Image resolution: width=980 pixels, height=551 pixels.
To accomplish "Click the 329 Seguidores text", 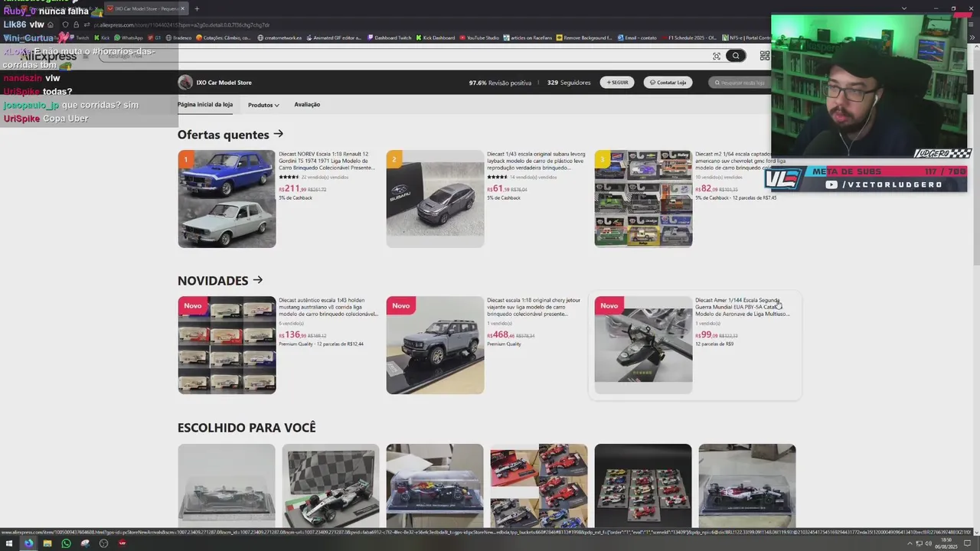I will [569, 83].
